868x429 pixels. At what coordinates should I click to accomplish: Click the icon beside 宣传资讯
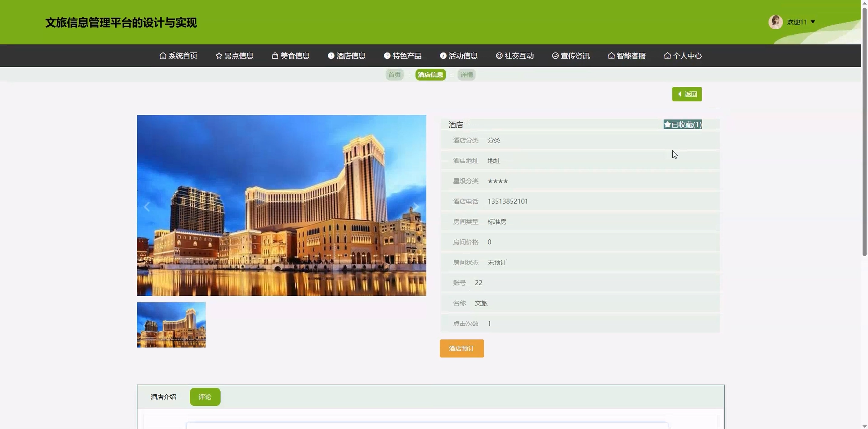coord(555,56)
